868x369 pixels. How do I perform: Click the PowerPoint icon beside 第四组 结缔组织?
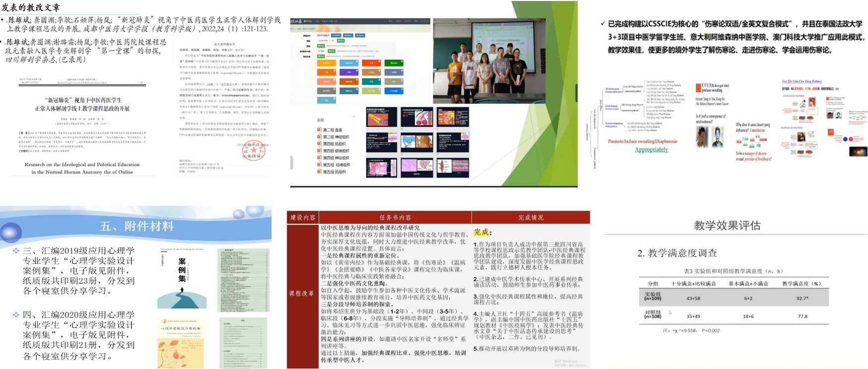[x=319, y=151]
